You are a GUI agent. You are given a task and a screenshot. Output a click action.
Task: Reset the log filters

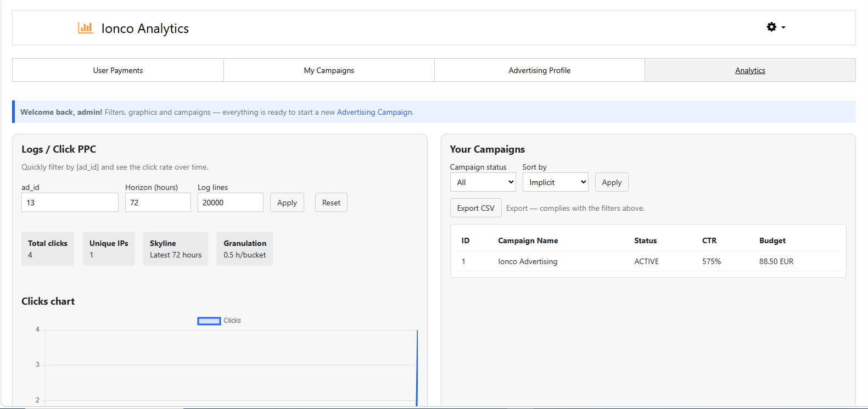tap(331, 203)
